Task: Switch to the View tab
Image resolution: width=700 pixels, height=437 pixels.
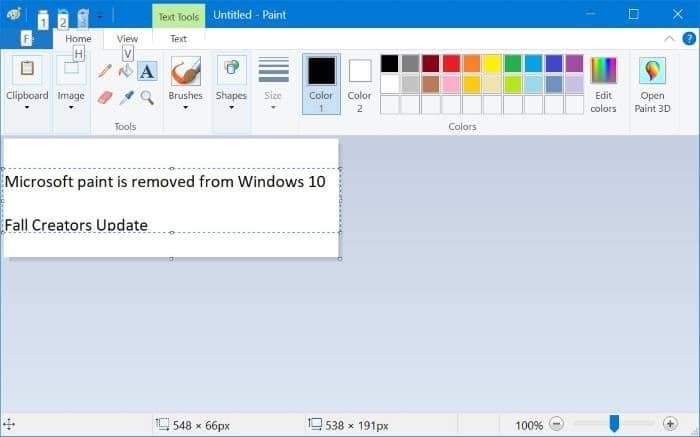Action: pyautogui.click(x=127, y=39)
